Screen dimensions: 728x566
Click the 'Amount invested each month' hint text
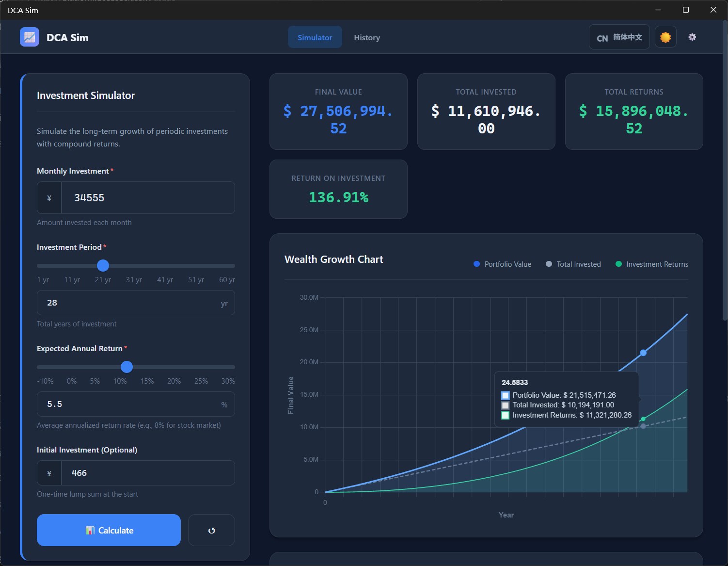coord(84,223)
